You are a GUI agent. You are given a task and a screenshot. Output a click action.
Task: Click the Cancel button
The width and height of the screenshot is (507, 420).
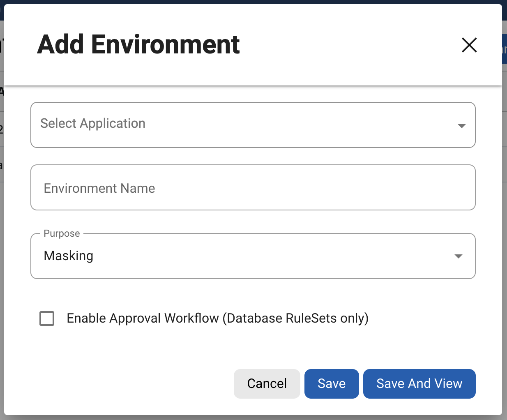tap(267, 383)
